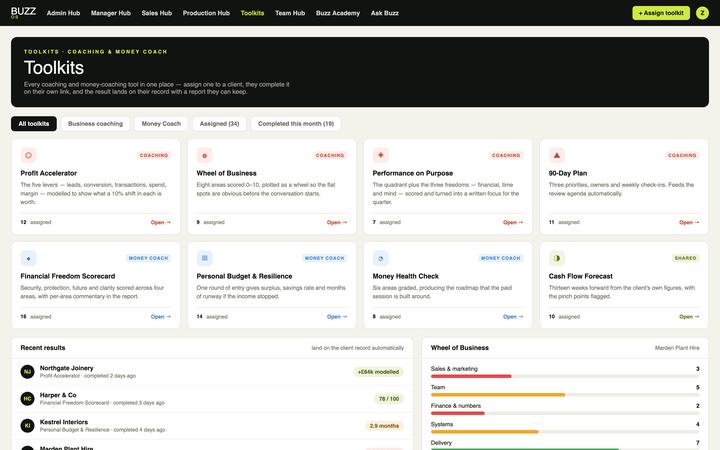Open the Performance on Purpose link

[x=513, y=222]
